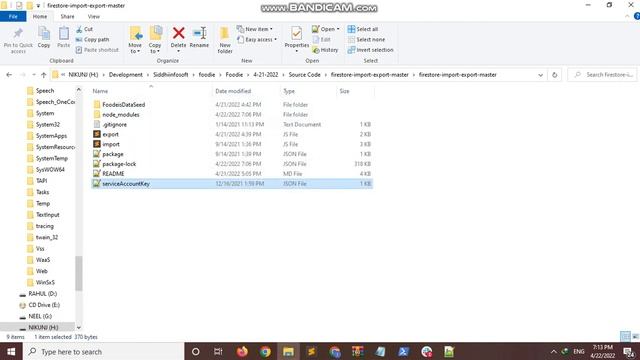Screen dimensions: 640x360
Task: Rename the selected file
Action: (x=199, y=38)
